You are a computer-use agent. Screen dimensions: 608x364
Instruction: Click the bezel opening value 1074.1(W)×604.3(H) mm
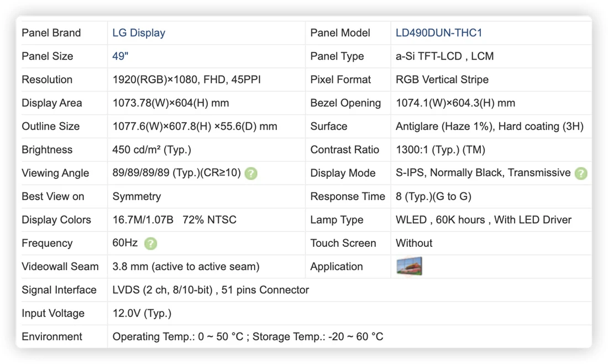point(455,103)
